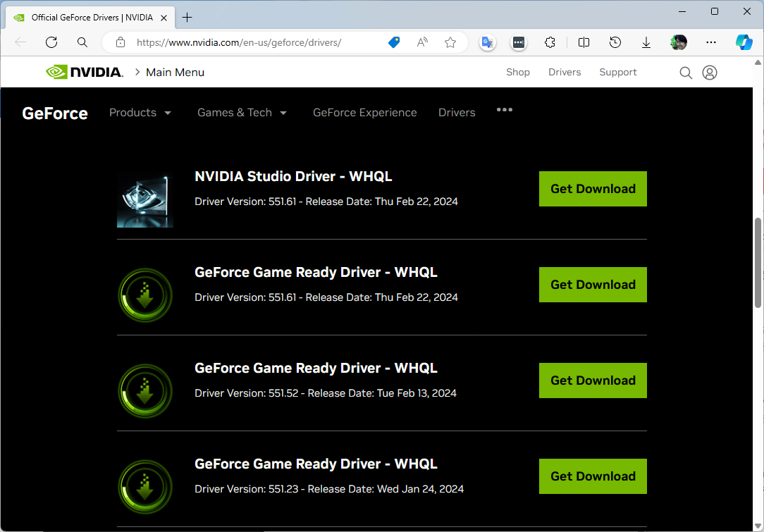The width and height of the screenshot is (764, 532).
Task: Click the 551.52 Game Ready driver icon
Action: point(145,390)
